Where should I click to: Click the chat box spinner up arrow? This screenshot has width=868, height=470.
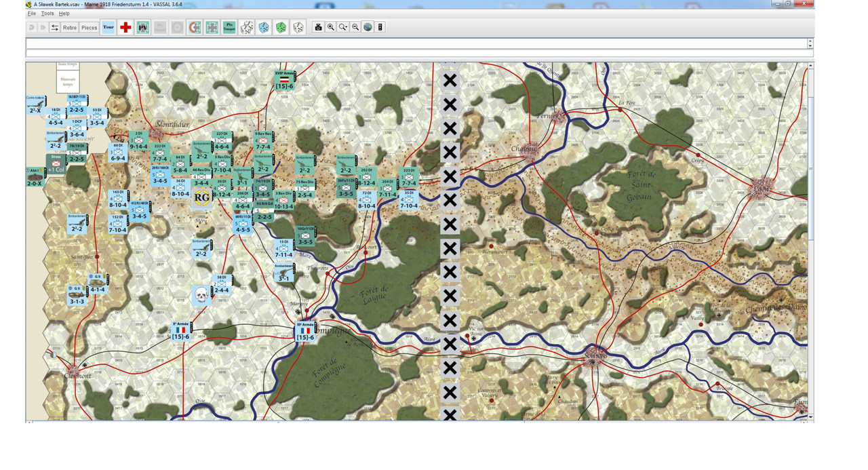[x=810, y=41]
